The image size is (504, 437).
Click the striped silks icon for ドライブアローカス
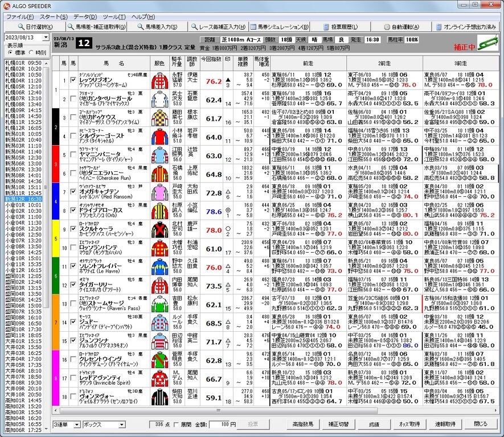pyautogui.click(x=159, y=211)
